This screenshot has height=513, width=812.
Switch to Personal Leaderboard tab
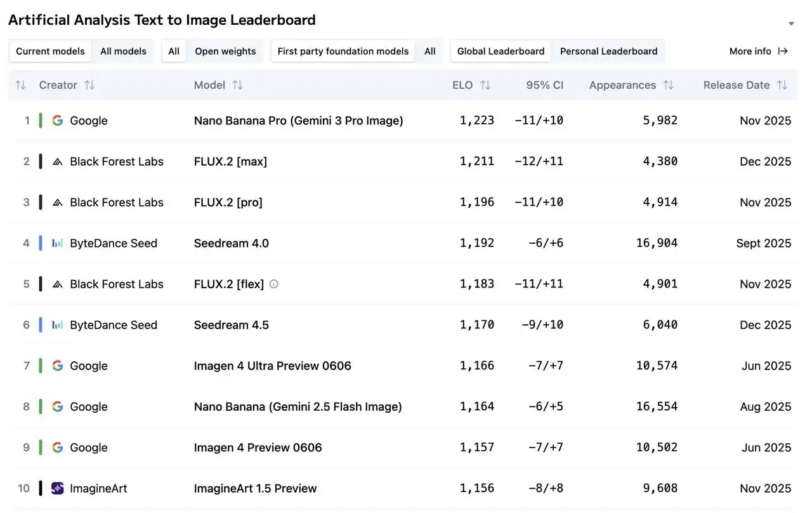[608, 51]
